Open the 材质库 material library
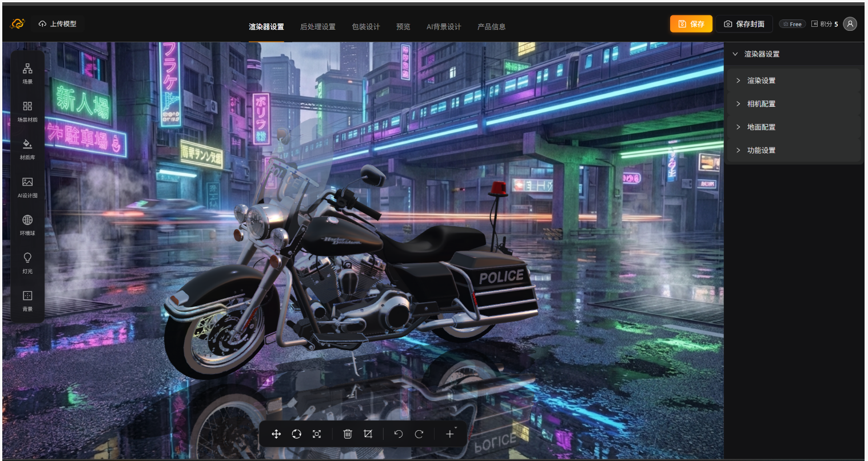Viewport: 868px width, 461px height. click(27, 149)
